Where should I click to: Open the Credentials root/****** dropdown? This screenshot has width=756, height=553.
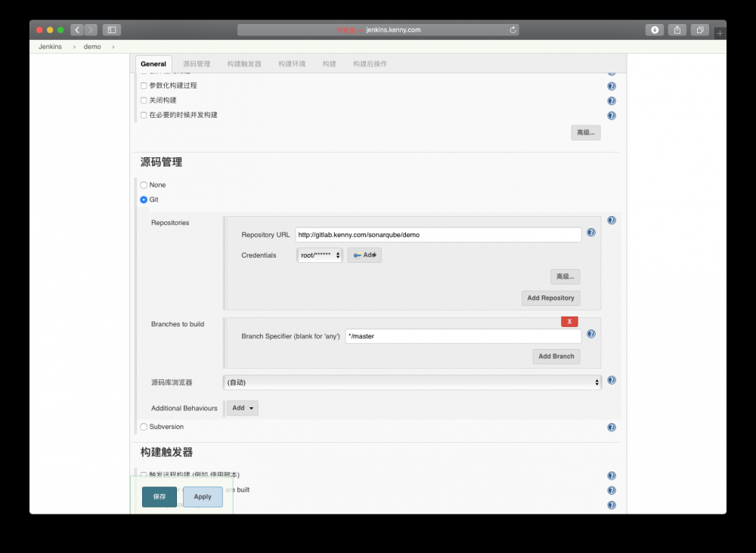[319, 255]
